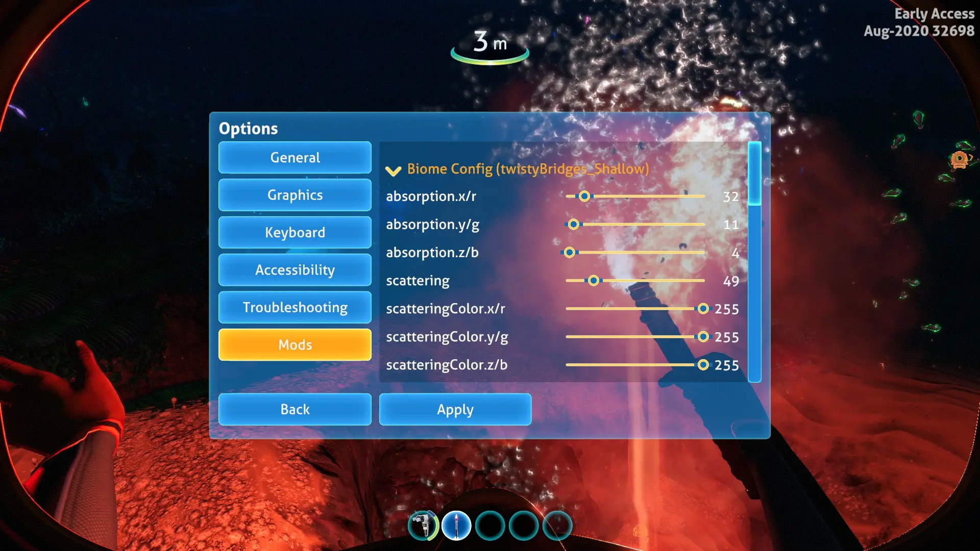Switch to the Accessibility settings tab
Screen dimensions: 980x551
coord(295,270)
